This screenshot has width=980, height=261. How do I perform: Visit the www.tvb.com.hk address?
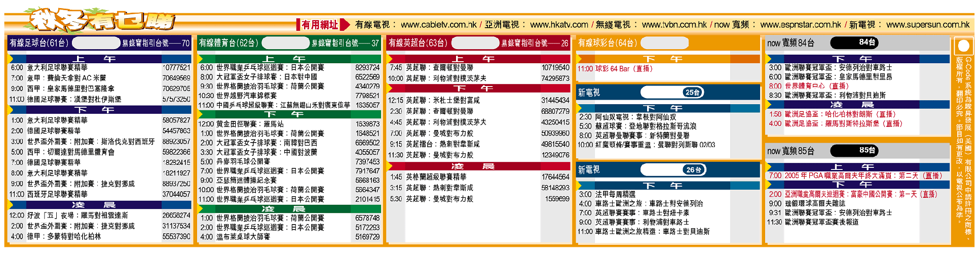(x=674, y=25)
